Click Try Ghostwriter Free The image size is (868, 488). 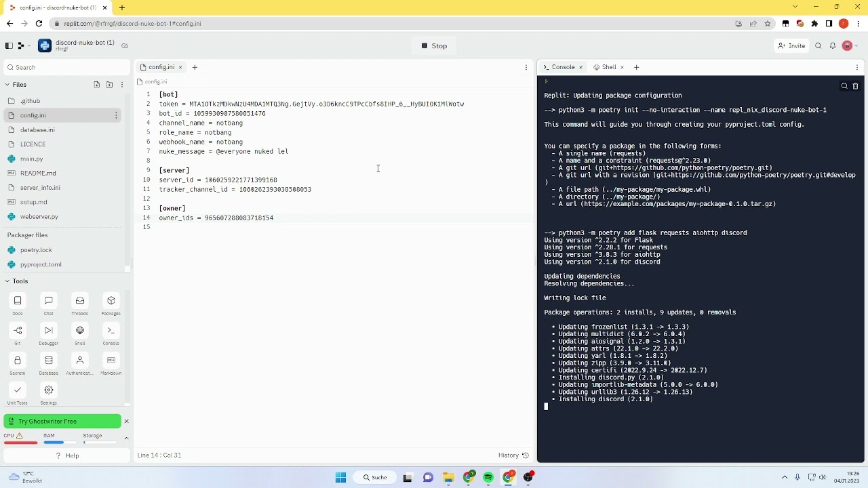click(x=62, y=422)
